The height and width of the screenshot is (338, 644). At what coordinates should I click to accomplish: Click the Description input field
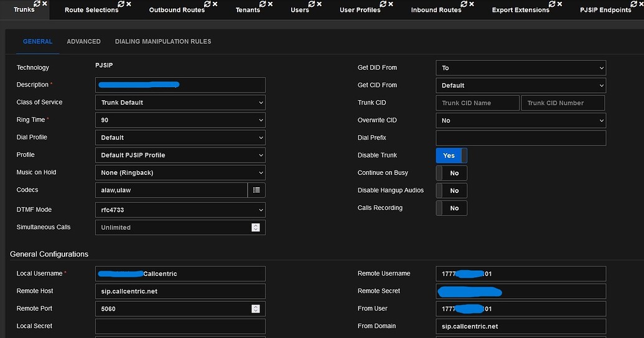[x=180, y=85]
